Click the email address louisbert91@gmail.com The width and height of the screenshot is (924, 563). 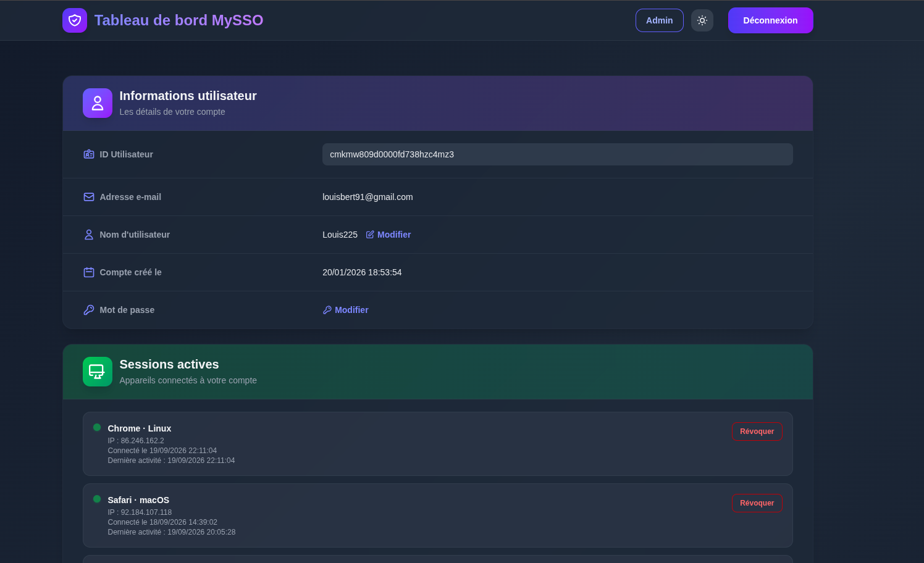367,197
